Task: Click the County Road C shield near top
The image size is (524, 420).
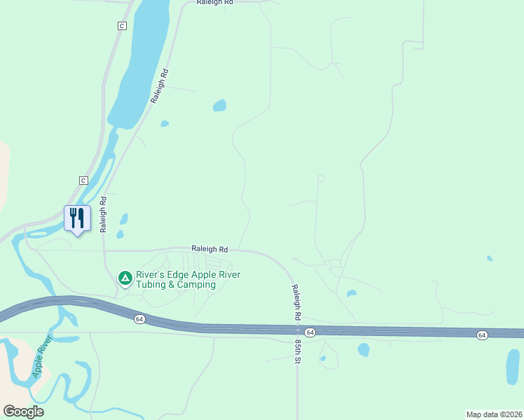Action: click(x=122, y=26)
